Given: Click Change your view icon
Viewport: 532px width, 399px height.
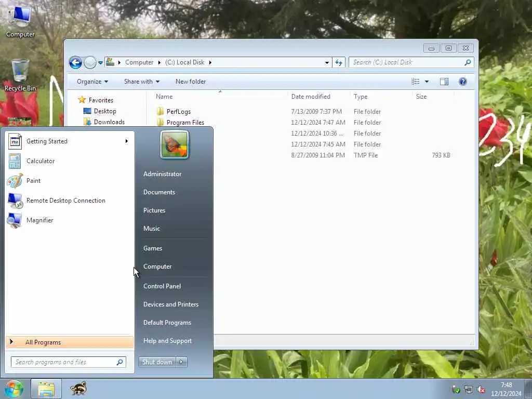Looking at the screenshot, I should (415, 82).
